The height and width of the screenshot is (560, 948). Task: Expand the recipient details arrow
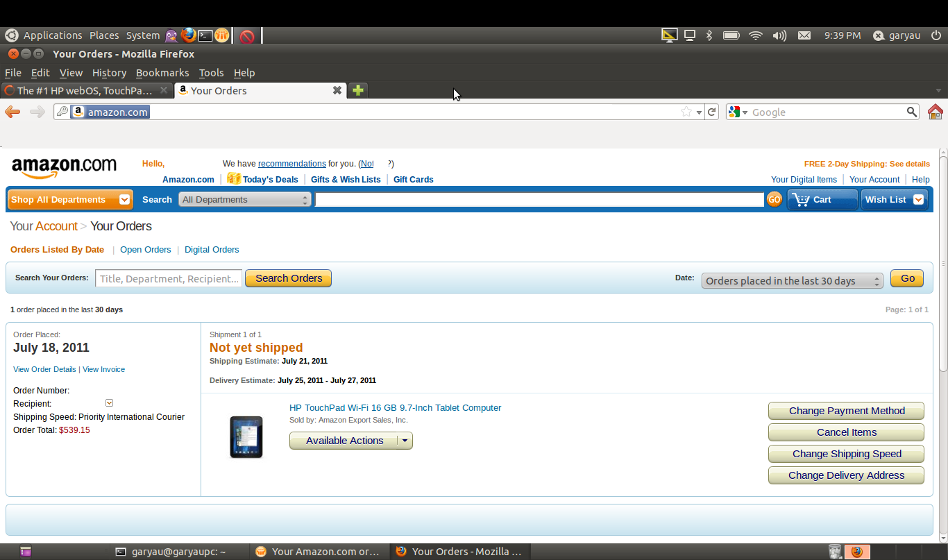coord(109,403)
